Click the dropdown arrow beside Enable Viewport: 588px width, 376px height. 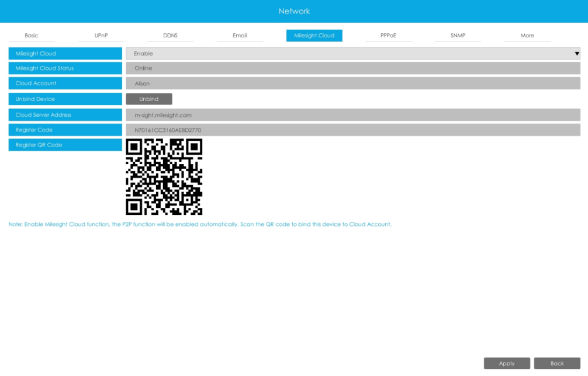click(577, 54)
